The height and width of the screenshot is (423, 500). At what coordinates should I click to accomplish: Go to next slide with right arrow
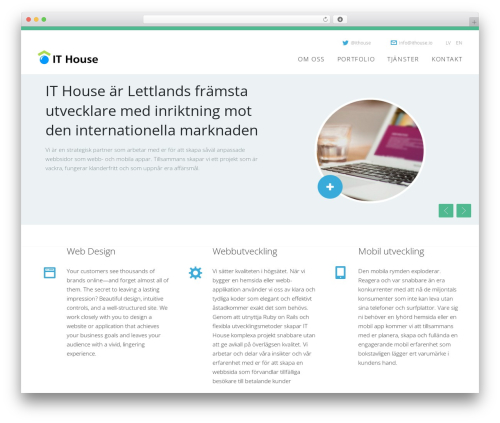(464, 211)
